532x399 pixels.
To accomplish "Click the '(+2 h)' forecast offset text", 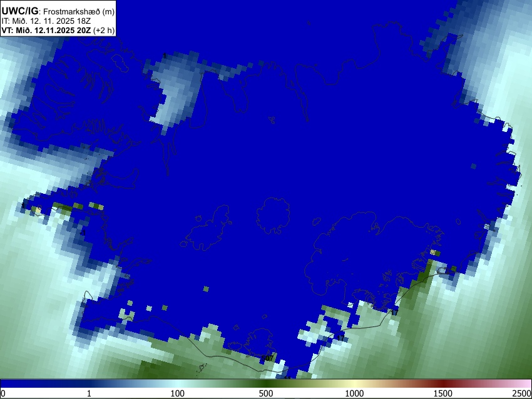I will pos(104,30).
